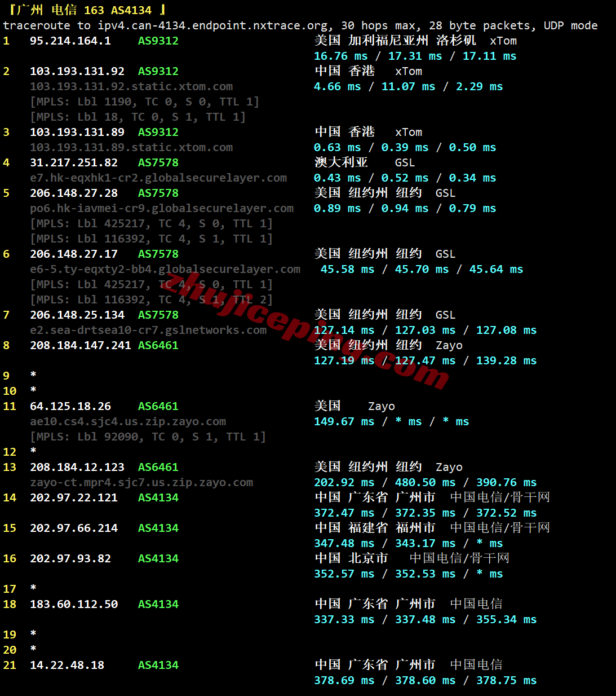
Task: Select hostname zayo-ct.mpr4.sjc7.us.zip.zayo.com
Action: (x=141, y=482)
